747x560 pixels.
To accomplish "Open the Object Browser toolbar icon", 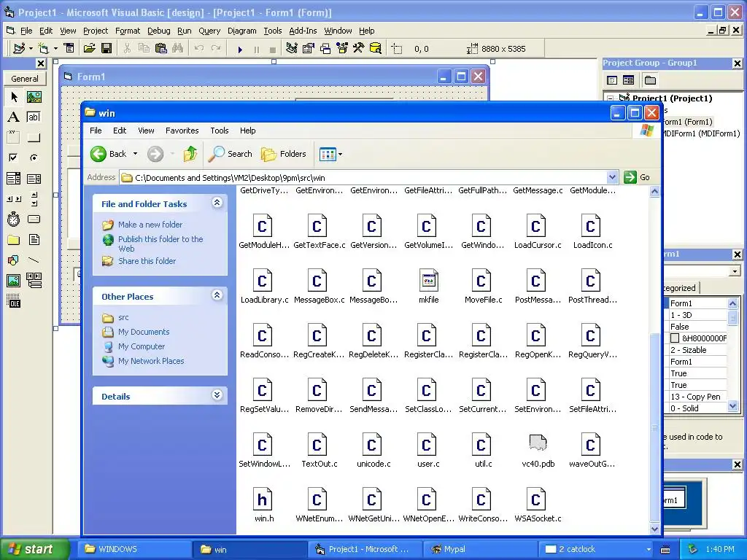I will (342, 48).
